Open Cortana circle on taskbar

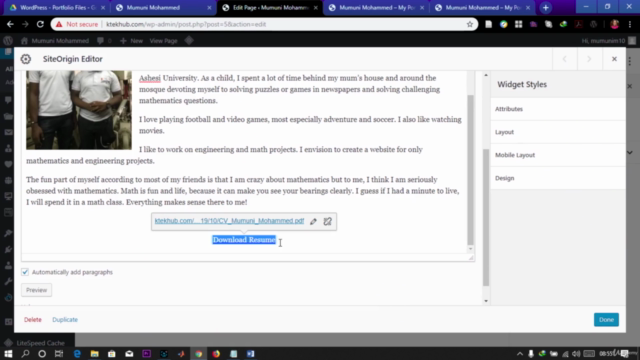[42, 353]
